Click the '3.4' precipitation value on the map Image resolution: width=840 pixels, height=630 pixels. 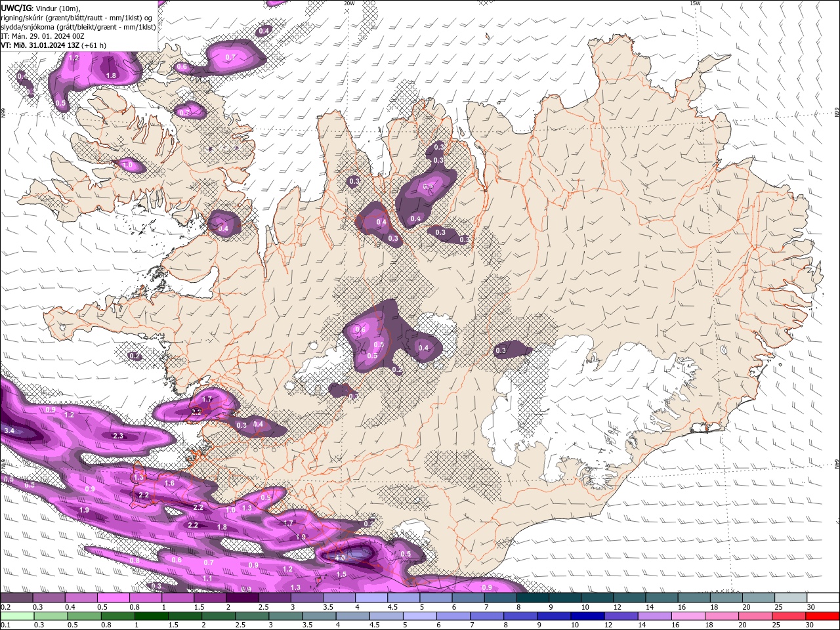point(9,430)
